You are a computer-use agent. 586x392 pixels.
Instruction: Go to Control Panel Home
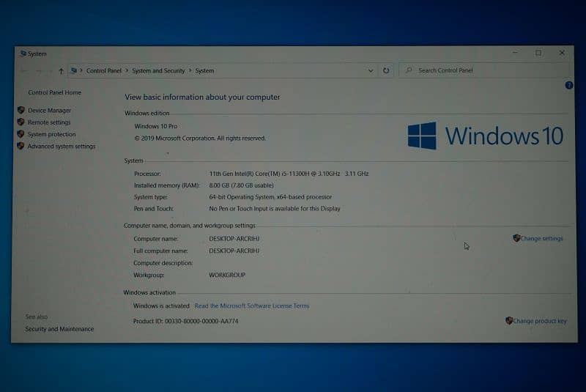pos(54,92)
